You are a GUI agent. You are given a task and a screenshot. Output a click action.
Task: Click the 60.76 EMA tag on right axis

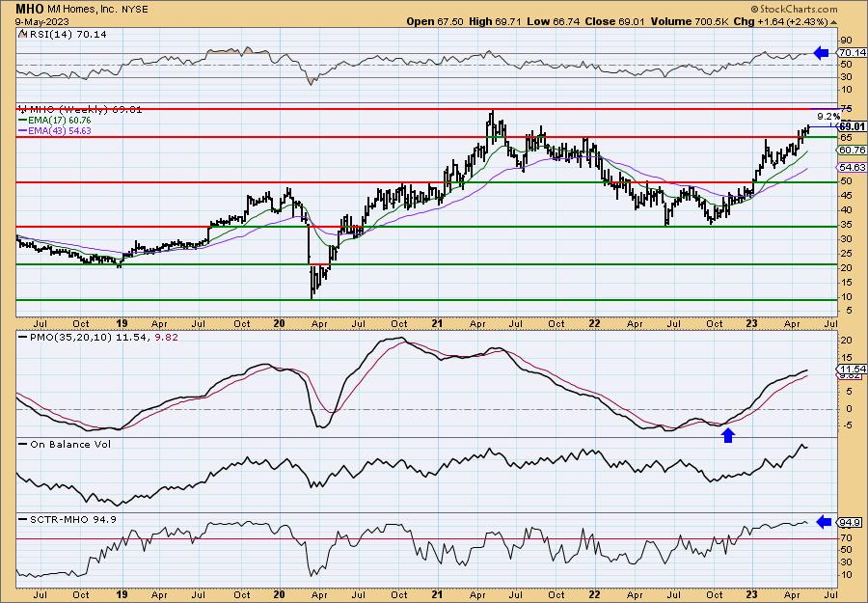click(x=852, y=151)
